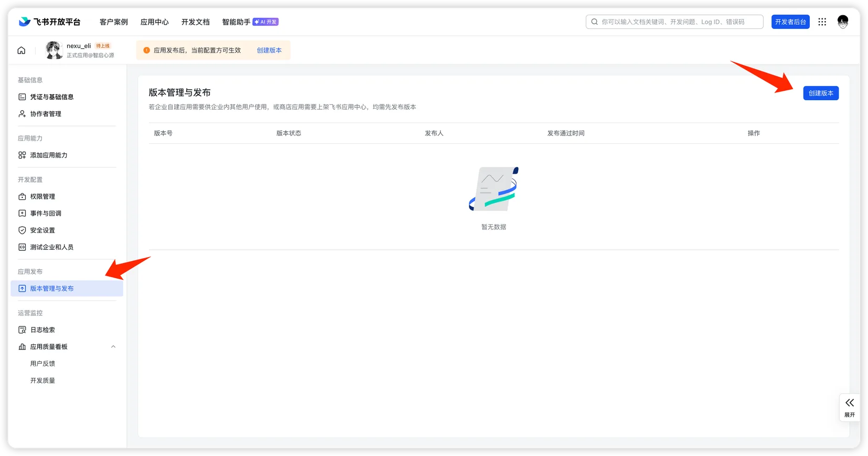Open 智能助手 in the top navigation
The width and height of the screenshot is (868, 456).
pos(236,22)
